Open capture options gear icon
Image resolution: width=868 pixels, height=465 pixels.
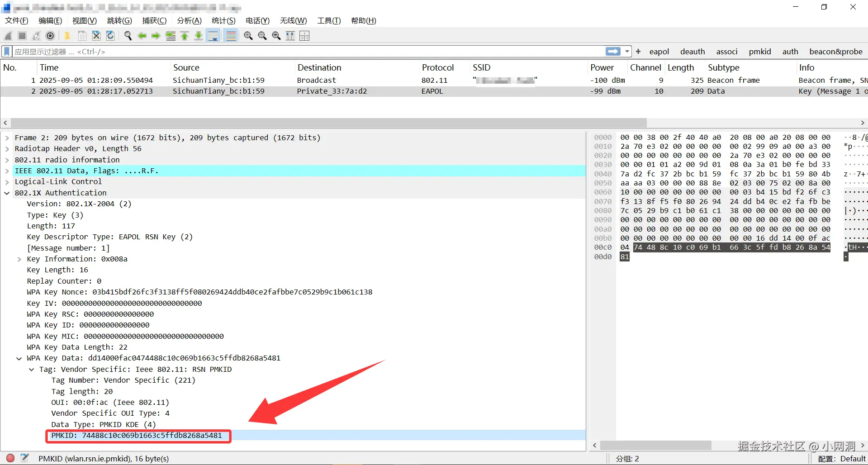(x=50, y=36)
